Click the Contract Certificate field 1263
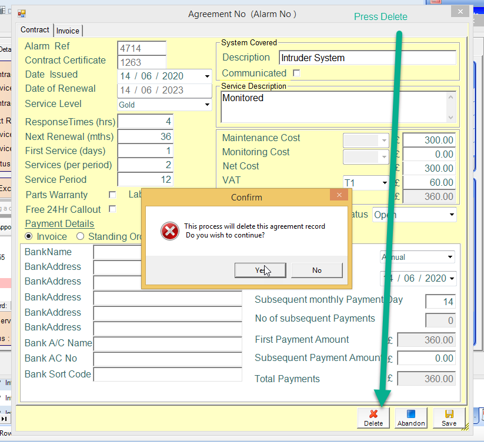This screenshot has width=484, height=448. coord(142,62)
